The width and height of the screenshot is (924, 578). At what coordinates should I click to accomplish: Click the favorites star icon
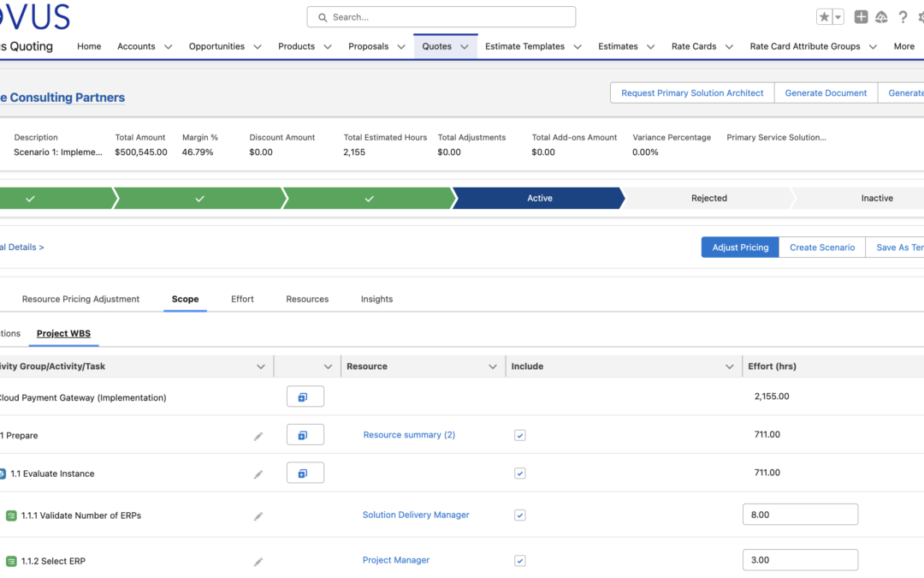point(823,16)
